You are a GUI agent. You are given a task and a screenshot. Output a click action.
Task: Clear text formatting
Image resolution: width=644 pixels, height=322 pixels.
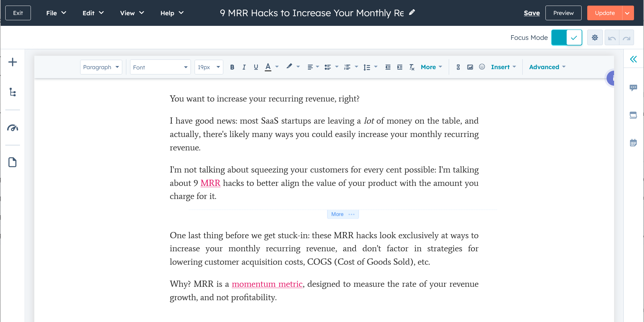tap(412, 67)
